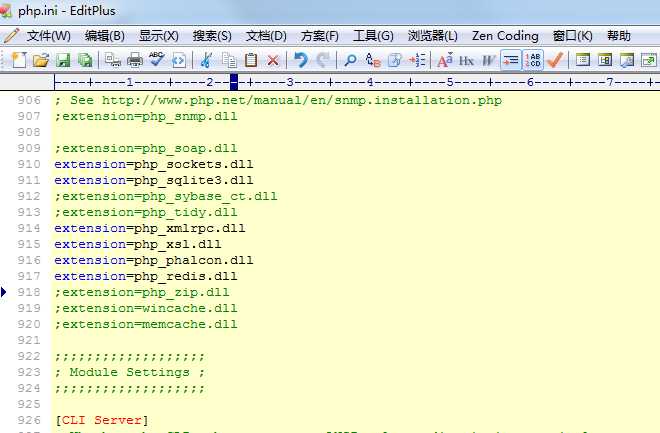Open the 浏览器(L) menu
660x433 pixels.
[432, 36]
